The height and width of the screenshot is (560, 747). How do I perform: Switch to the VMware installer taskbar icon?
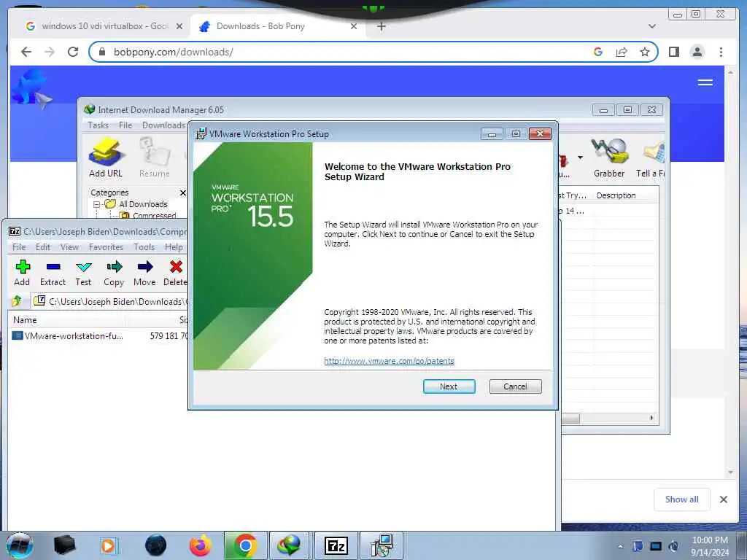[x=381, y=545]
